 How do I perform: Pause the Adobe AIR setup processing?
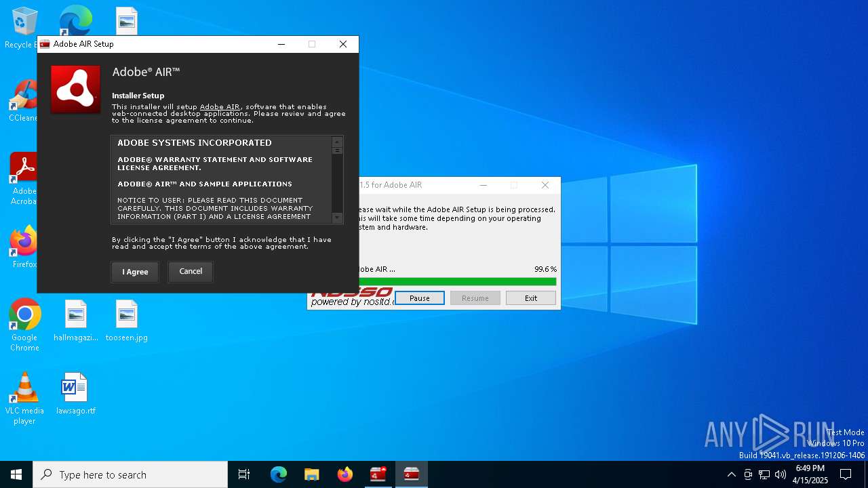click(x=420, y=298)
